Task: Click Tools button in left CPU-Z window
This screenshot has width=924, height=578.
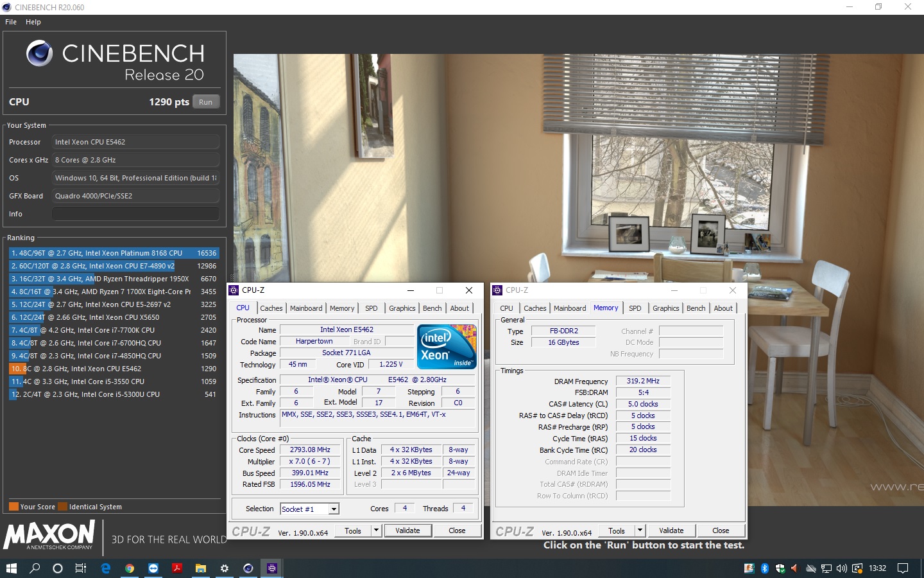Action: coord(353,530)
